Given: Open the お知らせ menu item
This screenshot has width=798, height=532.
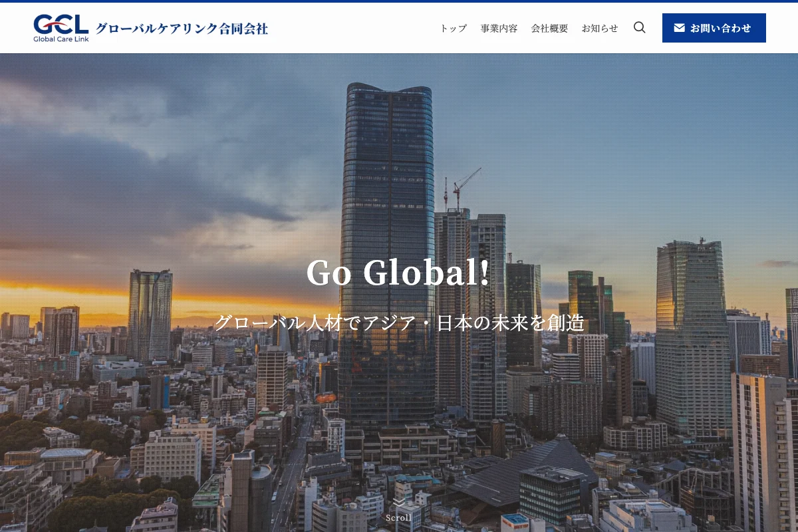Looking at the screenshot, I should (x=600, y=29).
